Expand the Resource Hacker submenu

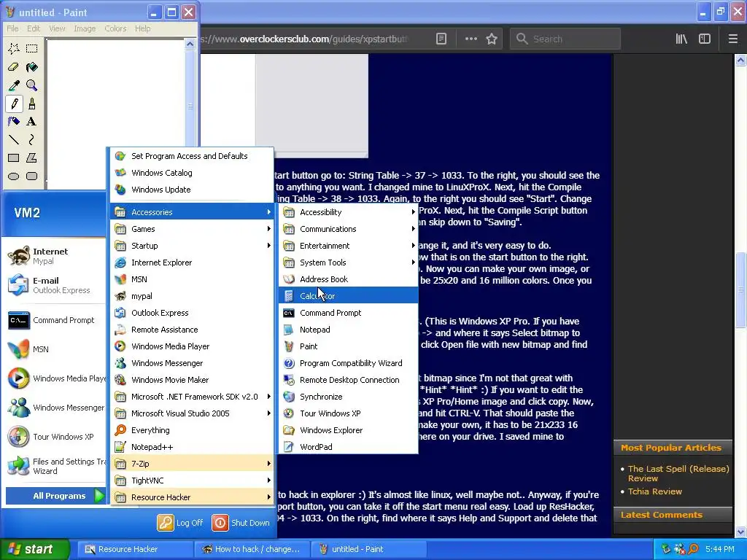click(193, 497)
